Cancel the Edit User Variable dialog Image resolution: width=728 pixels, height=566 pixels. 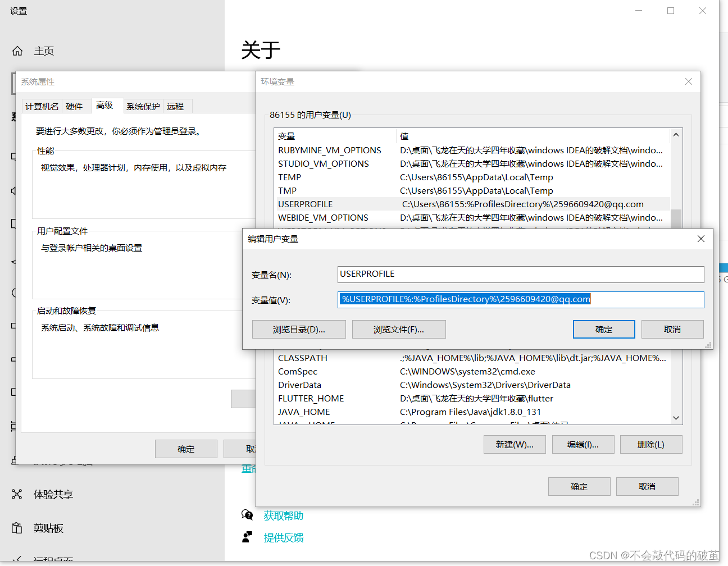pos(672,330)
